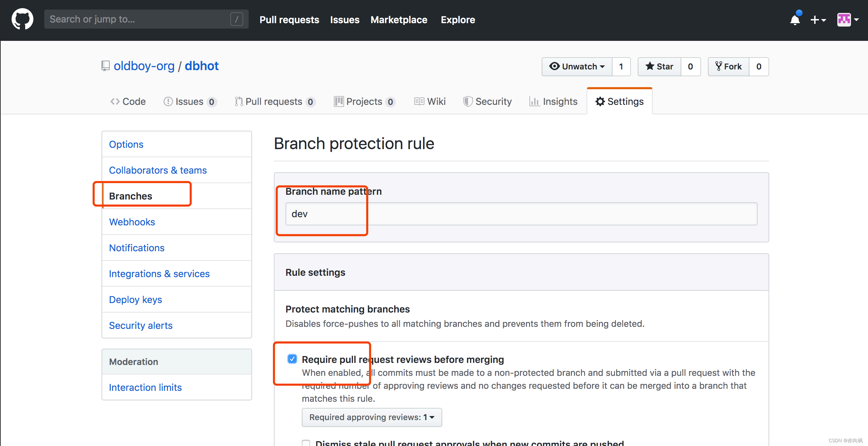
Task: Select Branches in settings sidebar
Action: [177, 196]
